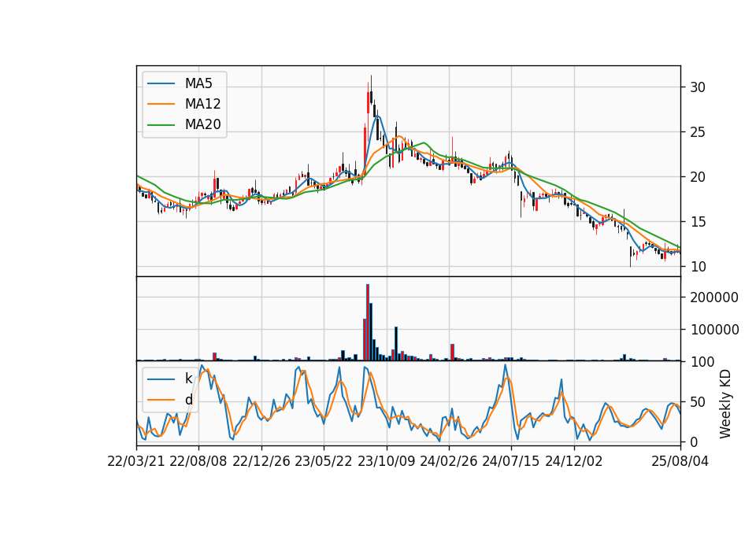Click the 25/08/04 date label
This screenshot has height=543, width=756.
[680, 461]
